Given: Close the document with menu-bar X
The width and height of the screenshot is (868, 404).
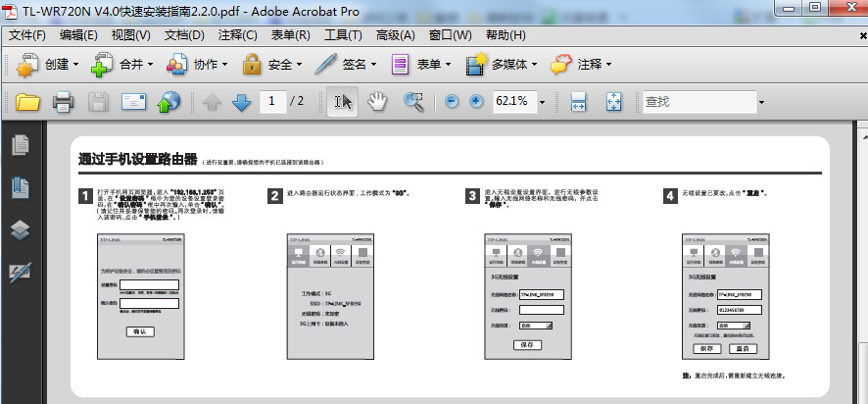Looking at the screenshot, I should [x=862, y=35].
